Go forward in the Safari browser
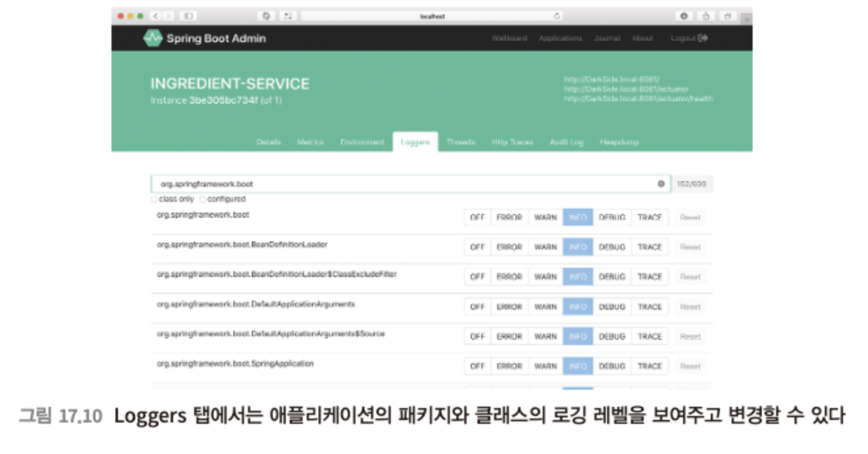Image resolution: width=868 pixels, height=454 pixels. pos(168,16)
